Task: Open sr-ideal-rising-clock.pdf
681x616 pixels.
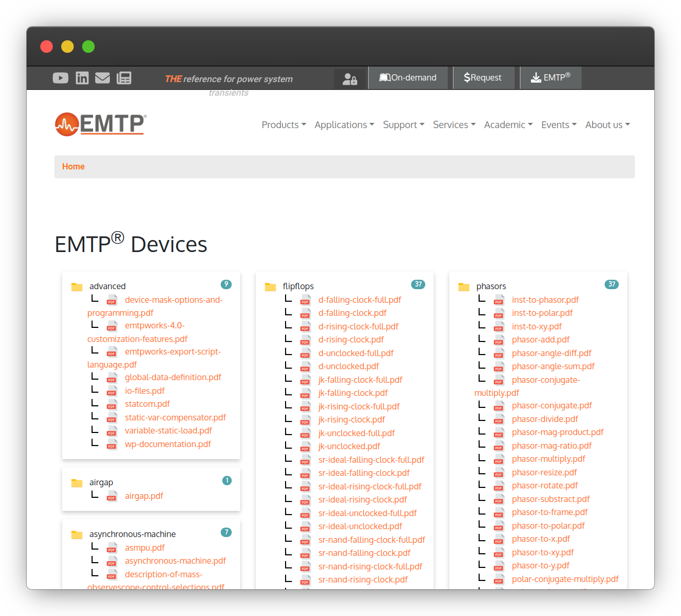Action: tap(362, 500)
